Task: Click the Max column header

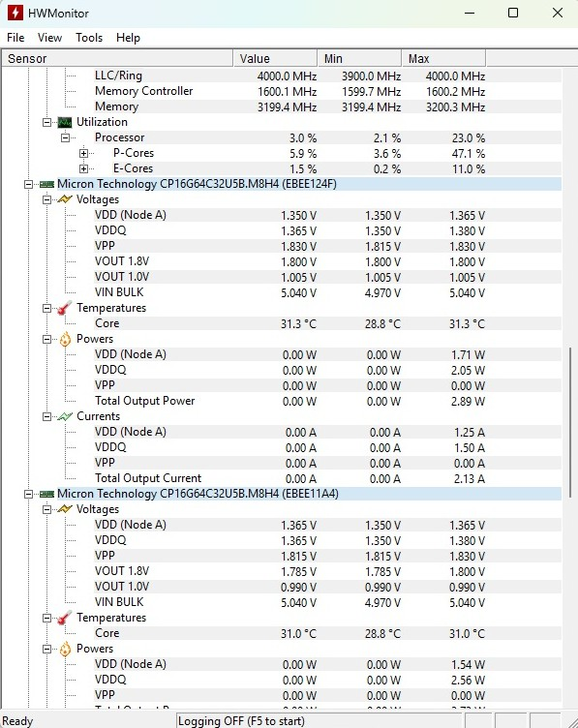Action: tap(443, 58)
